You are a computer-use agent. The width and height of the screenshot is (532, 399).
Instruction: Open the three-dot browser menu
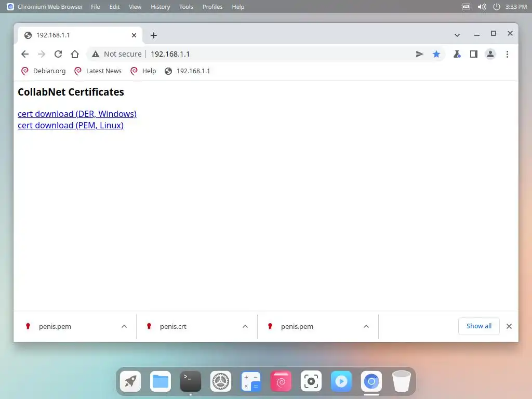[507, 54]
